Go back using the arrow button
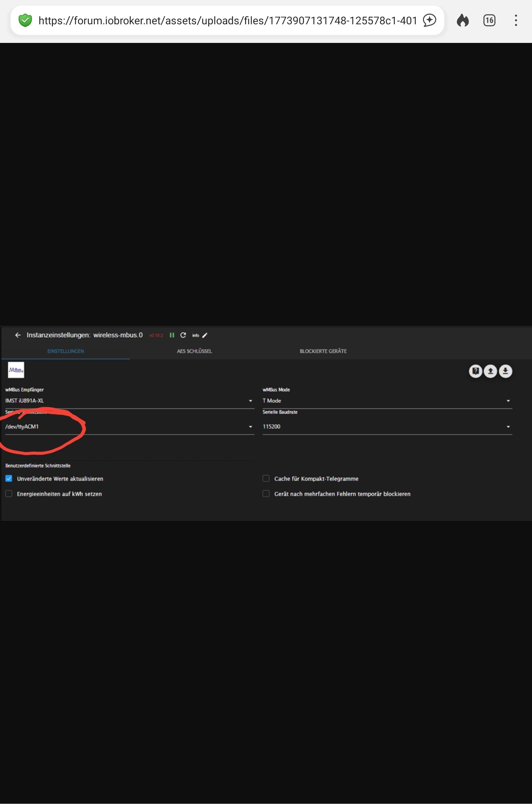 18,335
